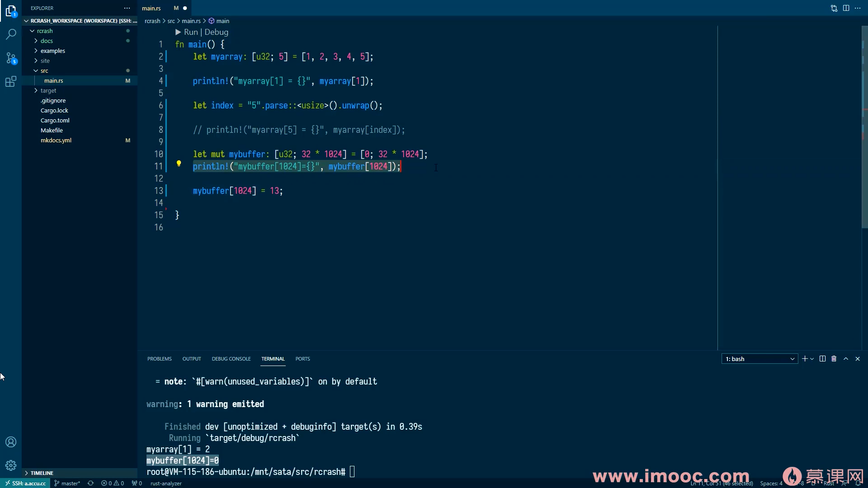Viewport: 868px width, 488px height.
Task: Show code actions lightbulb on line 11
Action: pyautogui.click(x=179, y=164)
